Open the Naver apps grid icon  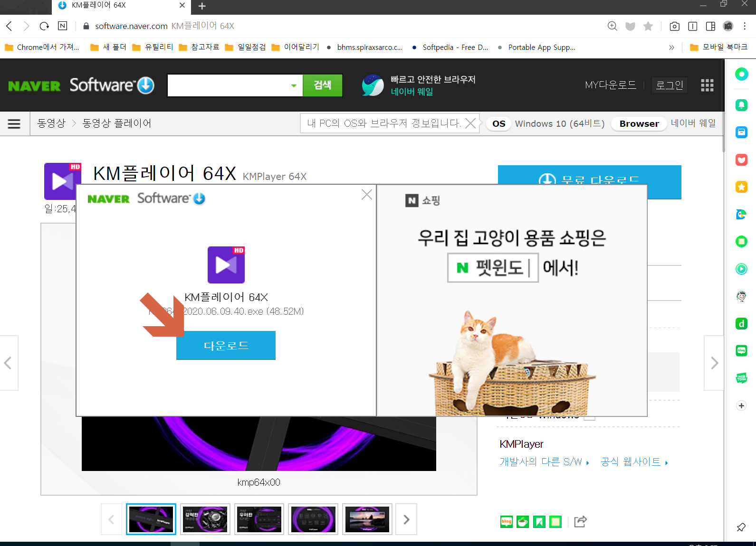707,85
